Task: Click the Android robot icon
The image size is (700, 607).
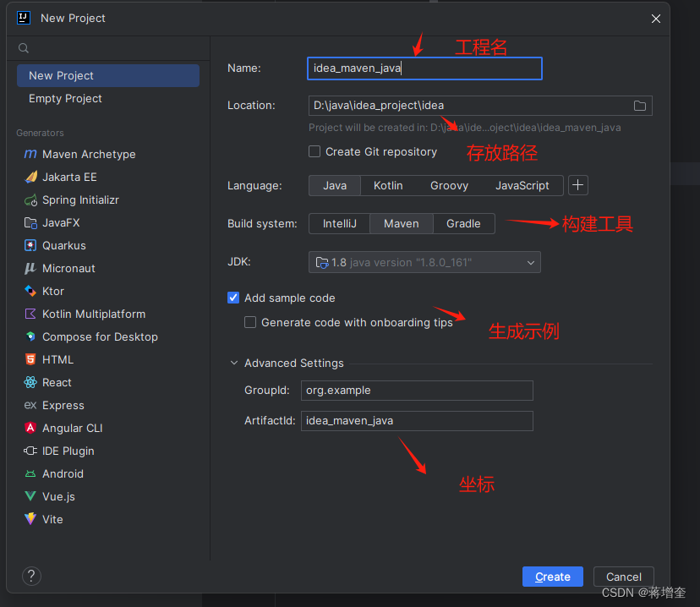Action: pos(30,473)
